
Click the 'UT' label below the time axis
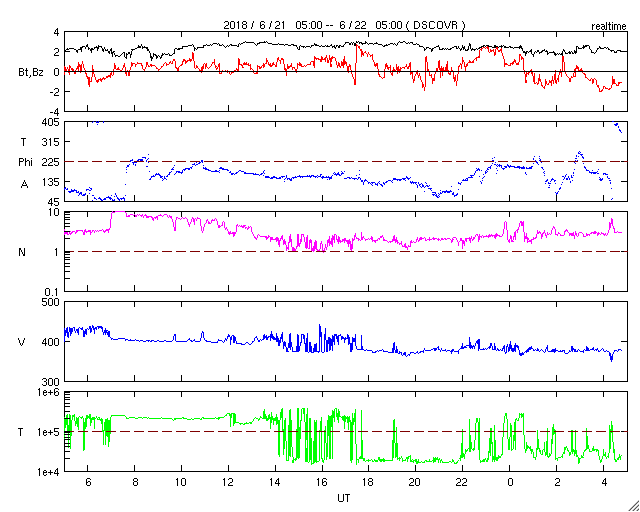point(343,498)
